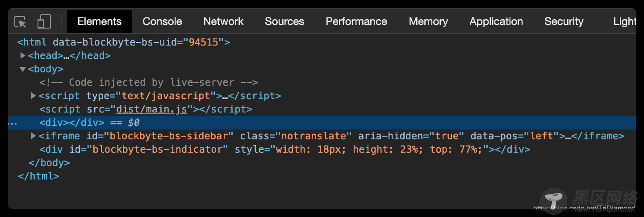
Task: Open the Application tab
Action: (496, 21)
